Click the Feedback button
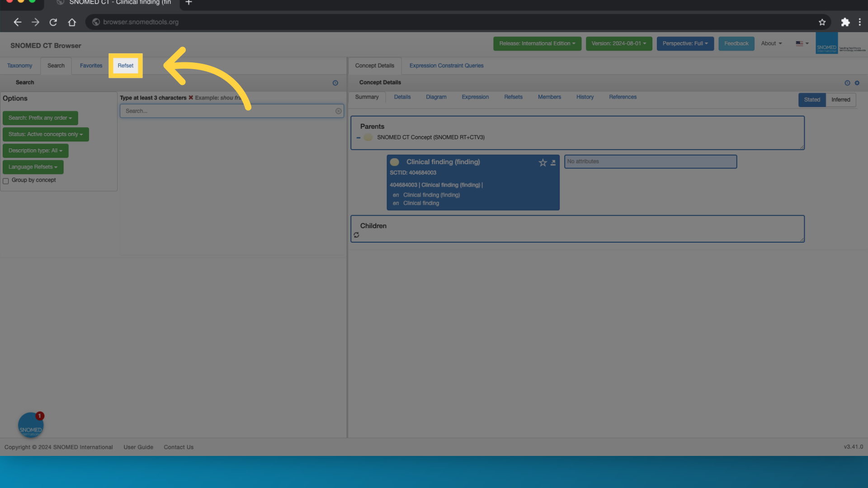 pos(736,44)
